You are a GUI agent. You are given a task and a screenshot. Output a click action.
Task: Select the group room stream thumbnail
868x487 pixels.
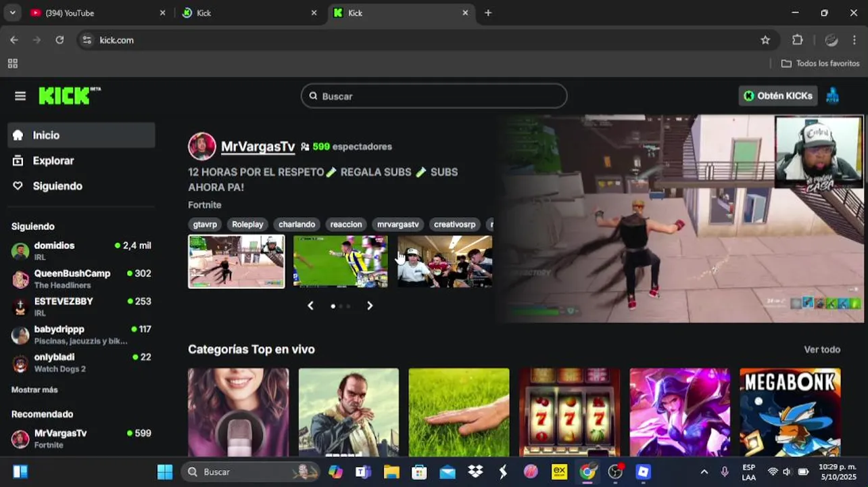pos(445,262)
